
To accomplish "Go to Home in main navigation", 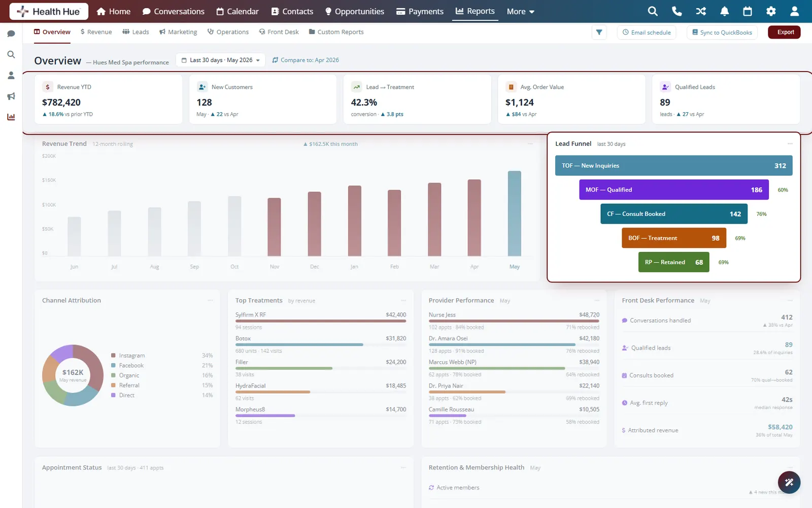I will tap(114, 11).
